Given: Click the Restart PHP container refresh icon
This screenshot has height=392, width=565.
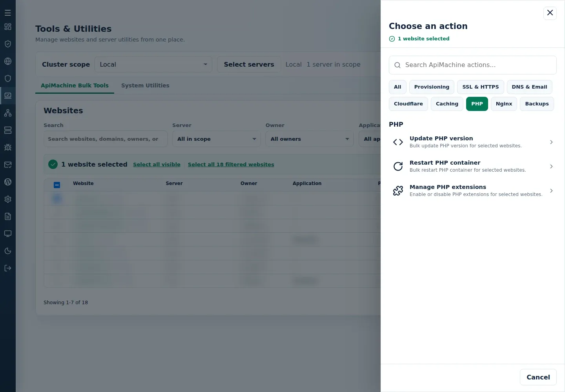Looking at the screenshot, I should pyautogui.click(x=398, y=167).
